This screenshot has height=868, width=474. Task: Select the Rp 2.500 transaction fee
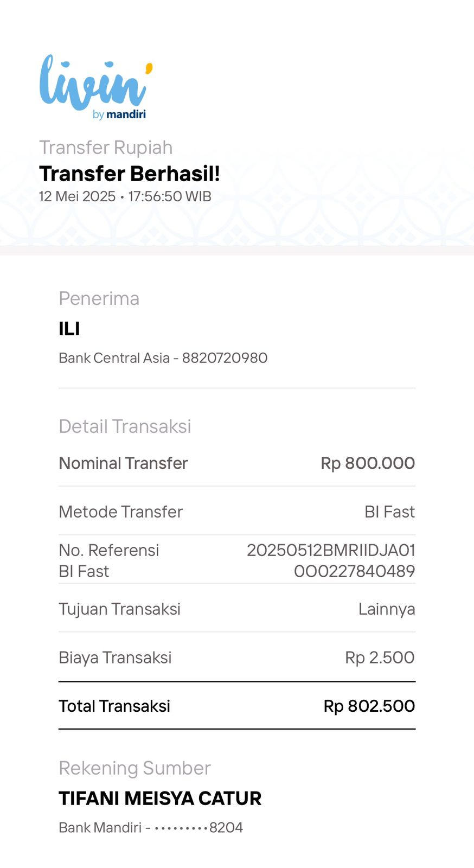point(380,658)
